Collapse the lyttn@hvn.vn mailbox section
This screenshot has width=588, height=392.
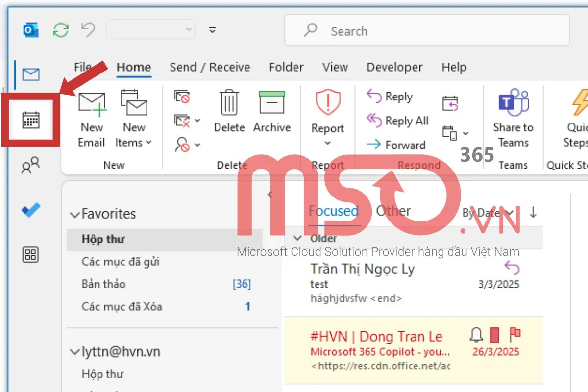75,351
